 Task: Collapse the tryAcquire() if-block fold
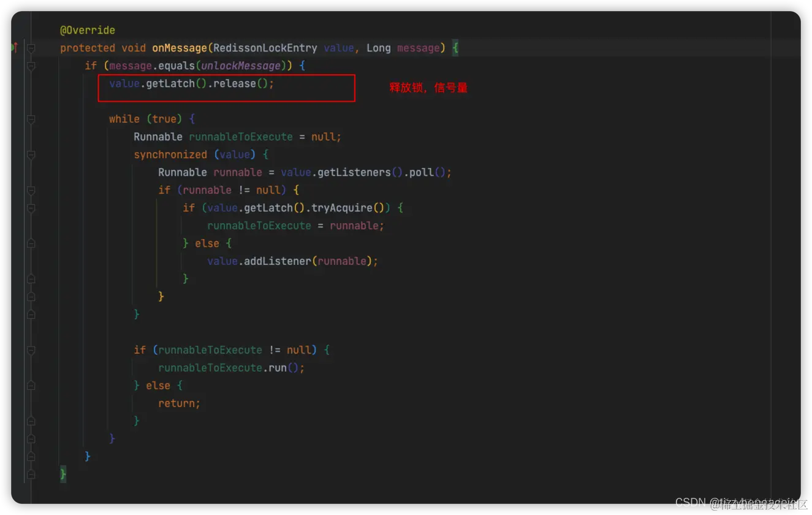[x=31, y=208]
